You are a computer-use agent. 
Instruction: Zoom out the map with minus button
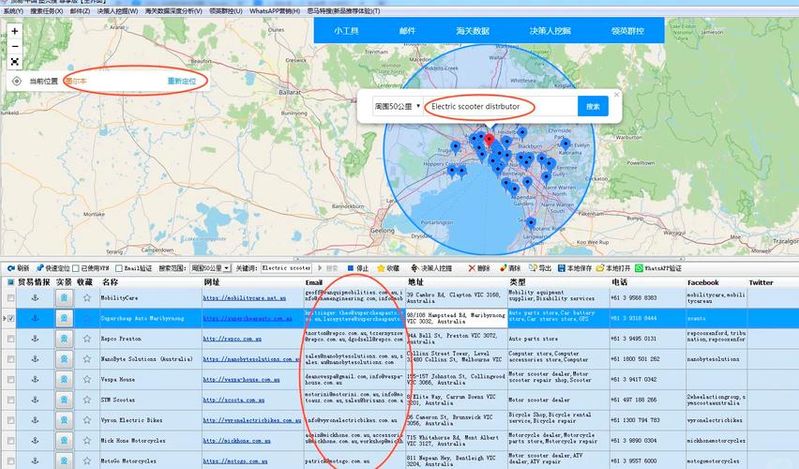tap(15, 46)
